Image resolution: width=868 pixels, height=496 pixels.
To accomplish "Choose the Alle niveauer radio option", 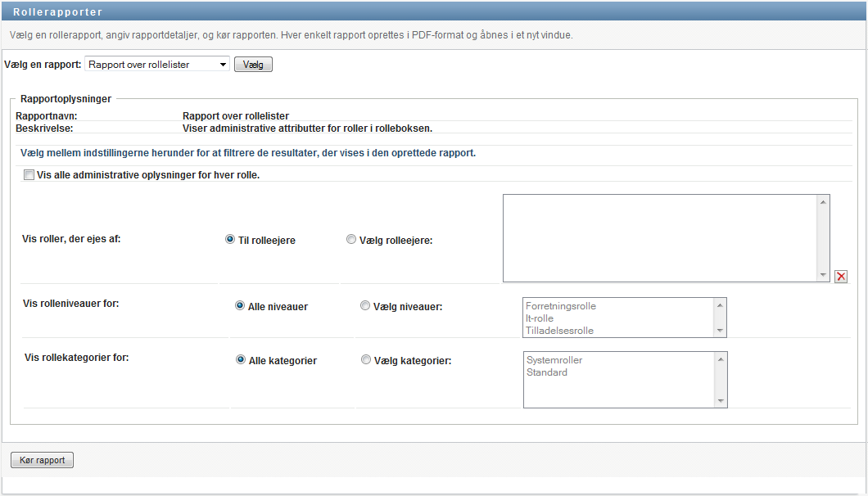I will coord(240,306).
